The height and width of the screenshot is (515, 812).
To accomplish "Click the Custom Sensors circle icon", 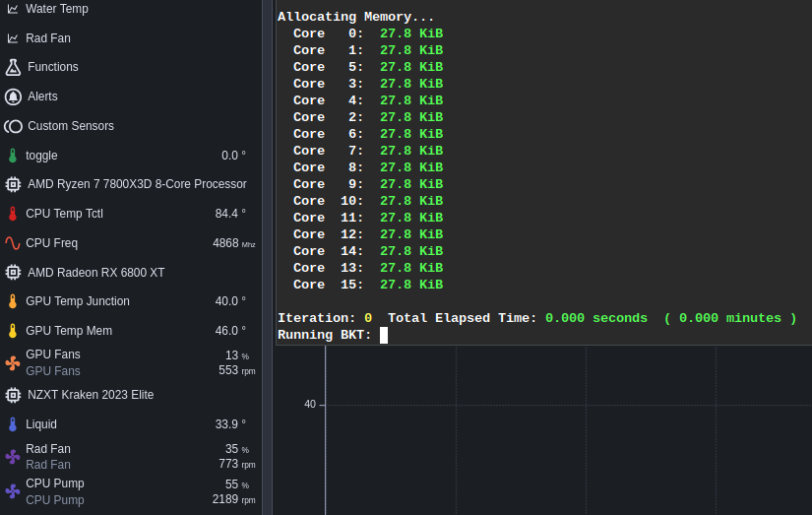I will click(x=13, y=126).
